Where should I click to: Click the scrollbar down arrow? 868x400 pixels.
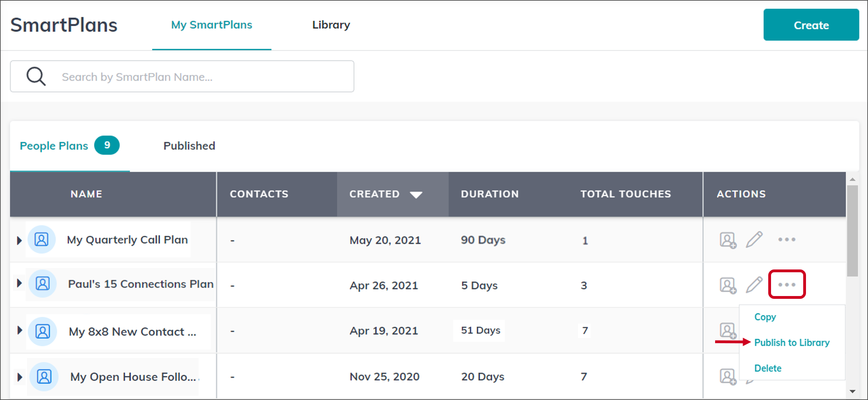[853, 392]
